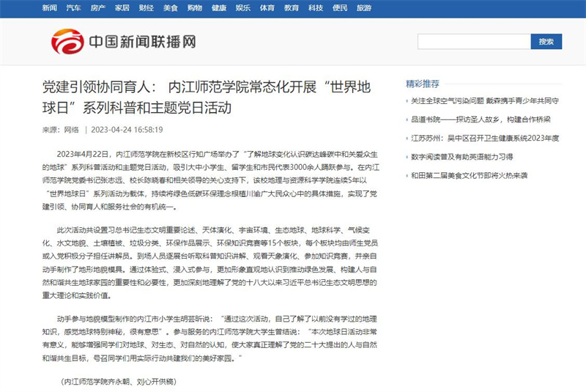The width and height of the screenshot is (586, 392).
Task: Select the 房产 nav category
Action: pos(97,8)
